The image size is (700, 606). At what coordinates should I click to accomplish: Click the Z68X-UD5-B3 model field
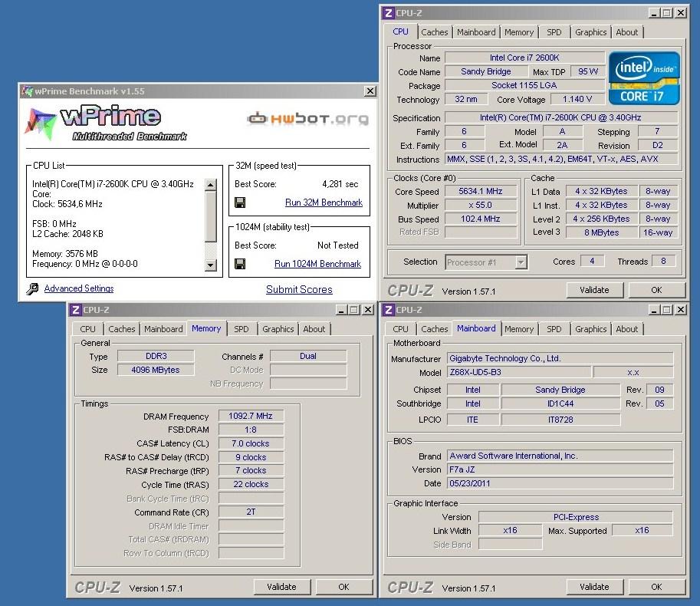tap(518, 372)
